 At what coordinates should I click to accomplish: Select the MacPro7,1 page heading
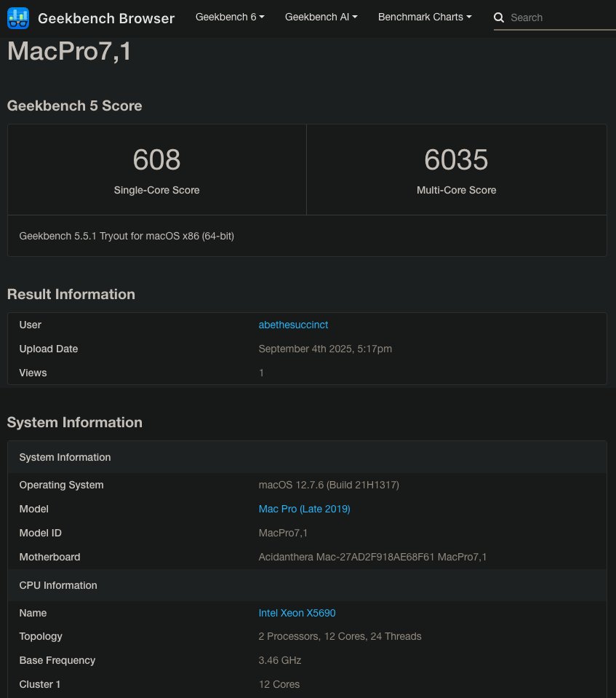[69, 51]
